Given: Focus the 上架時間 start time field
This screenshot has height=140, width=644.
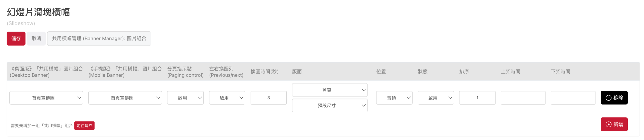Looking at the screenshot, I should (523, 98).
